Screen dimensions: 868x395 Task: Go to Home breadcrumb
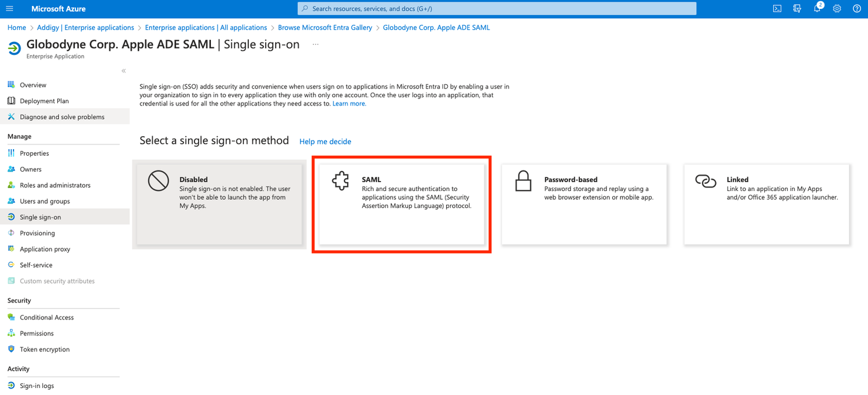tap(16, 28)
